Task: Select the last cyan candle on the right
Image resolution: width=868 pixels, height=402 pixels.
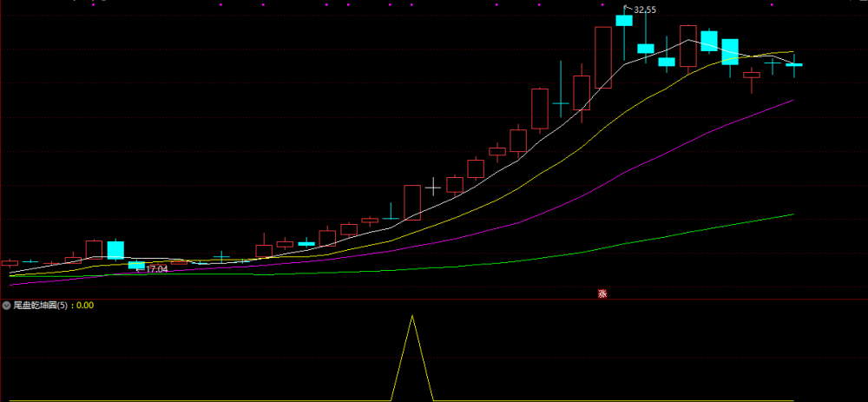Action: click(x=794, y=65)
